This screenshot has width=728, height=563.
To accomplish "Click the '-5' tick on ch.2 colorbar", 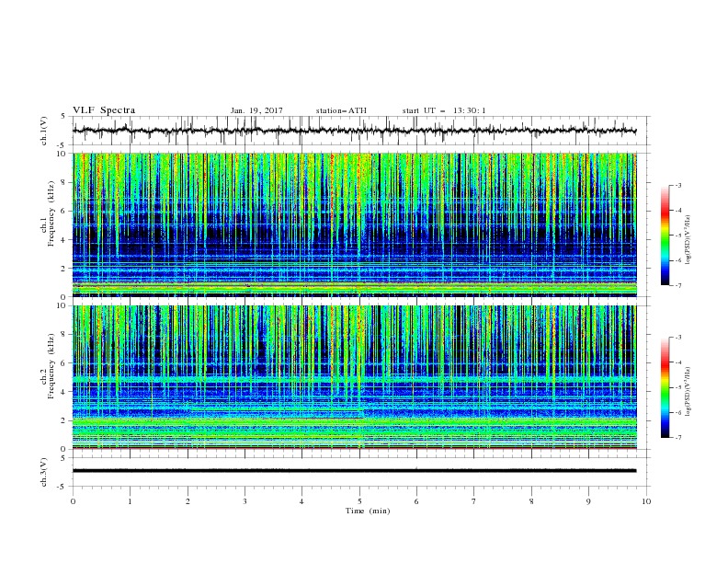I will (677, 387).
